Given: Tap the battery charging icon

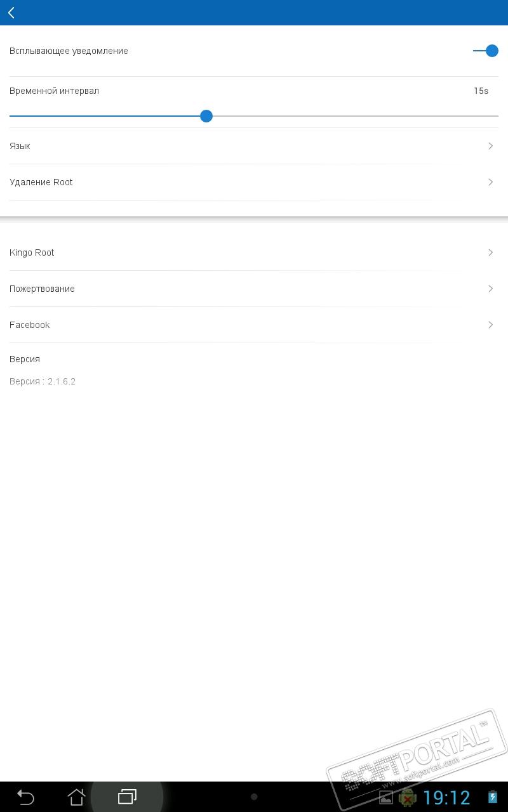Looking at the screenshot, I should [x=493, y=797].
